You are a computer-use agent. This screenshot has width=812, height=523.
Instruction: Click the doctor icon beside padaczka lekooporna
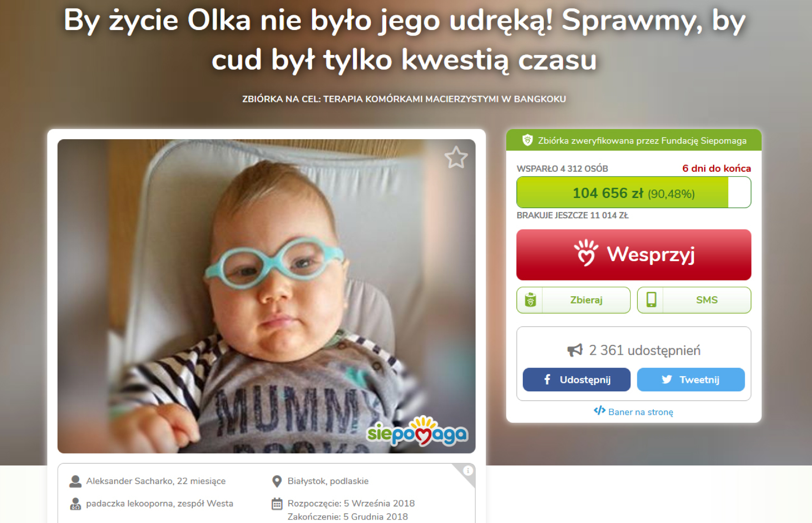click(75, 504)
